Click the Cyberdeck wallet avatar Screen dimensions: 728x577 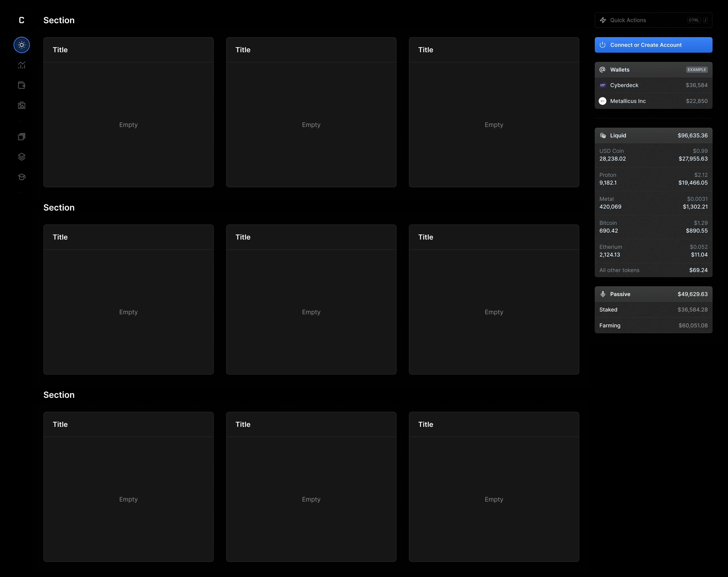coord(603,85)
